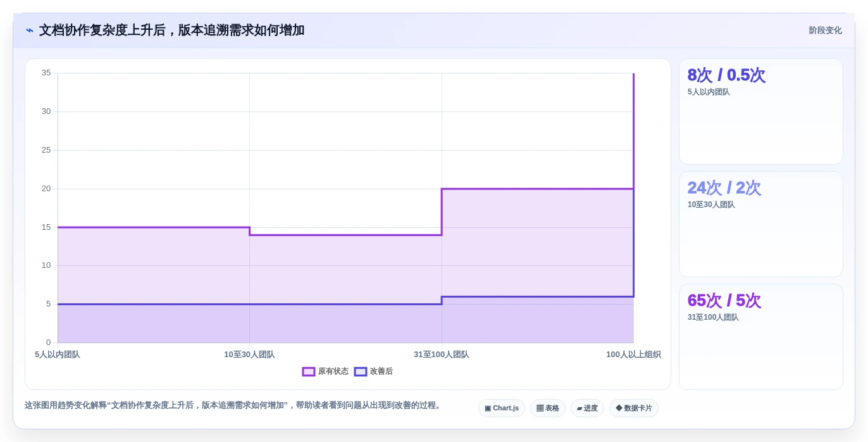868x442 pixels.
Task: Click the 10至30人团队 subtitle in the second card
Action: [x=711, y=205]
